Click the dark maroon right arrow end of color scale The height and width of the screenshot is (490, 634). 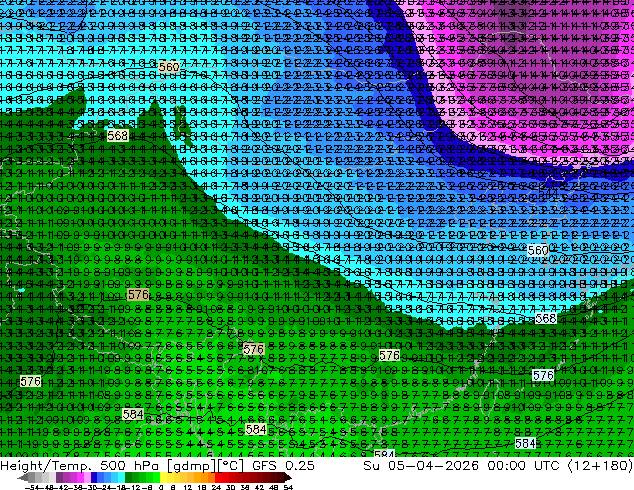coord(289,477)
